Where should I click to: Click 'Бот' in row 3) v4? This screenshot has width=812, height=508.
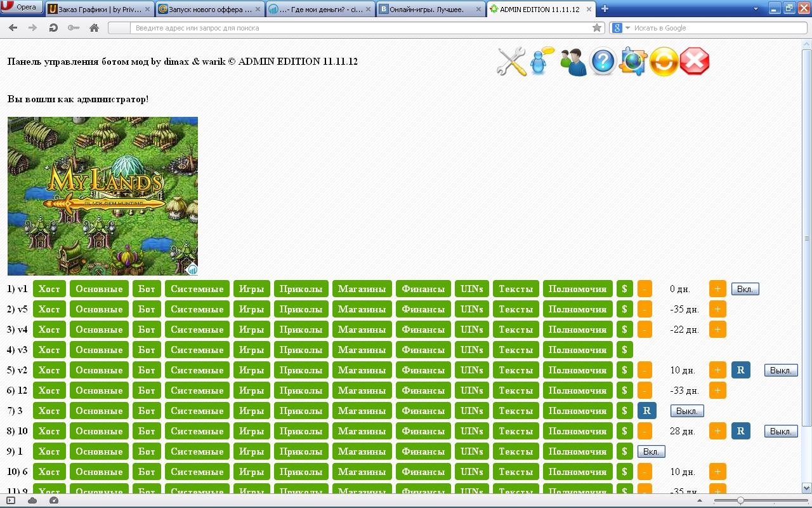[x=147, y=330]
